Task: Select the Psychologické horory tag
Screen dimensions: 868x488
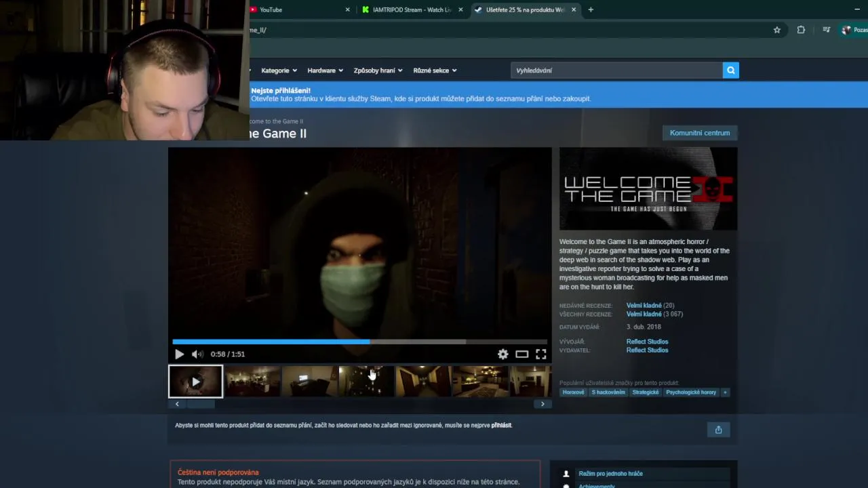Action: [691, 392]
